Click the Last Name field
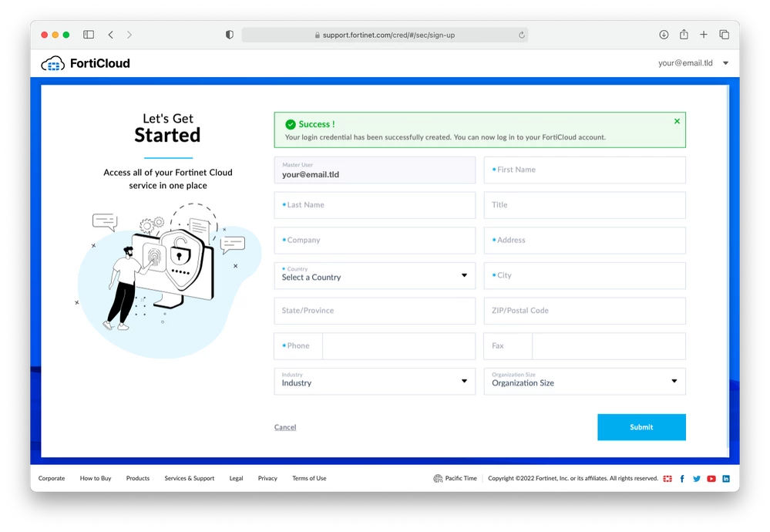 pyautogui.click(x=375, y=205)
